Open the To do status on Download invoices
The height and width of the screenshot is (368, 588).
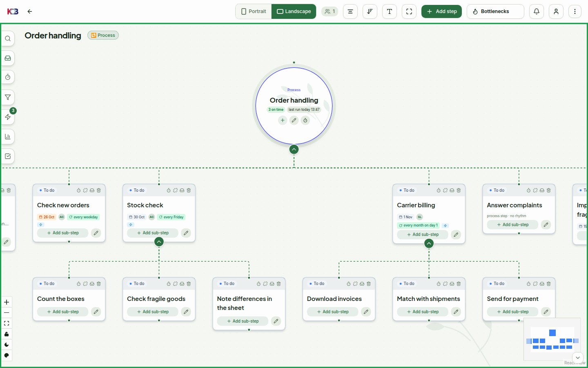317,284
